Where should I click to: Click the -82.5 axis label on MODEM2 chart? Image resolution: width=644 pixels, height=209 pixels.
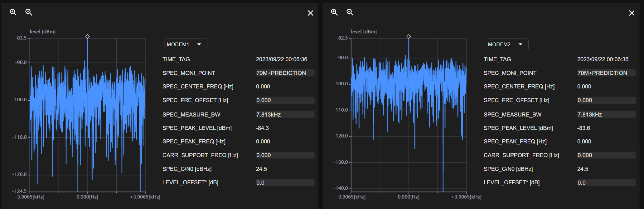(x=342, y=38)
